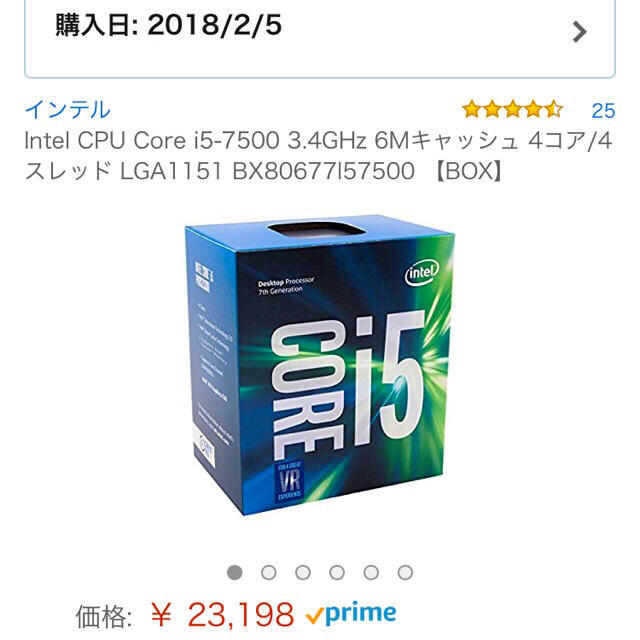The width and height of the screenshot is (640, 640).
Task: View the 25 customer reviews
Action: point(603,111)
